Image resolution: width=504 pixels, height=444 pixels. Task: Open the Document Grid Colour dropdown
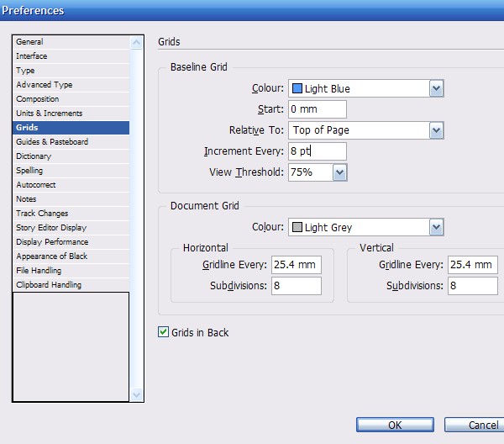click(x=435, y=227)
